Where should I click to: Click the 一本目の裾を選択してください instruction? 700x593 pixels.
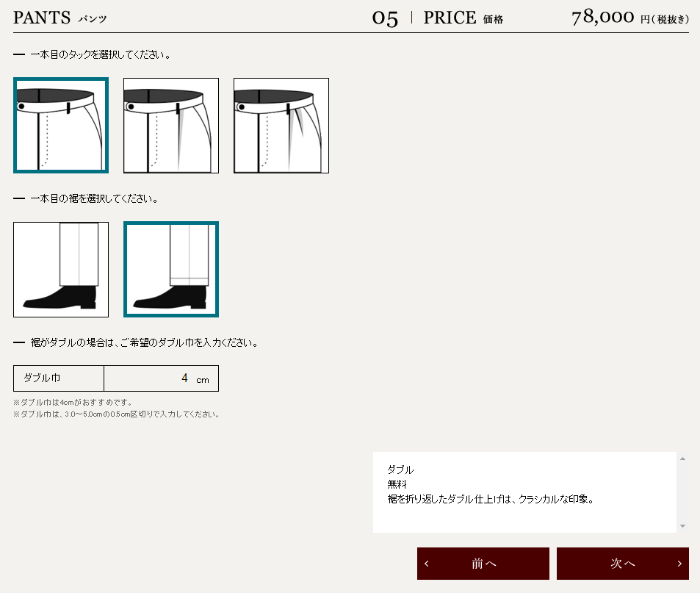94,198
